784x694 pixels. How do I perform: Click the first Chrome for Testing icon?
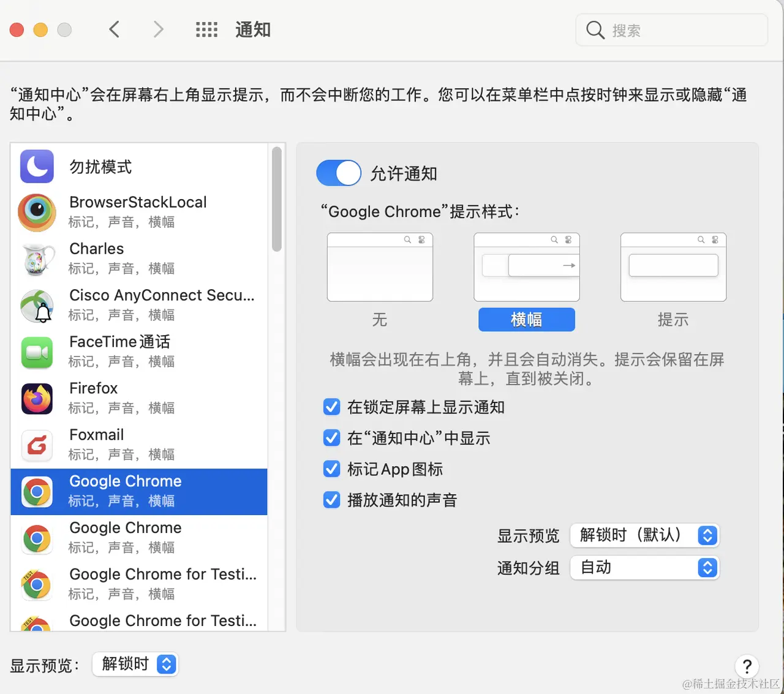(37, 585)
